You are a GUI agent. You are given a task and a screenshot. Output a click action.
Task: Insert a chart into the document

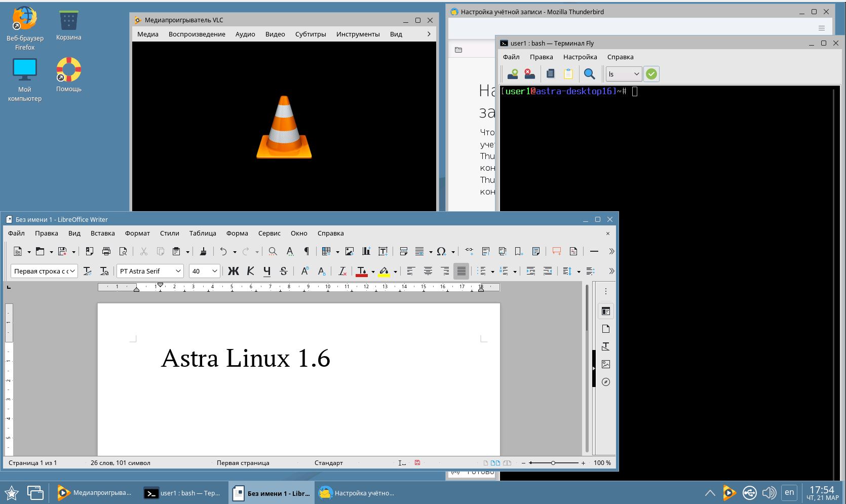(366, 251)
